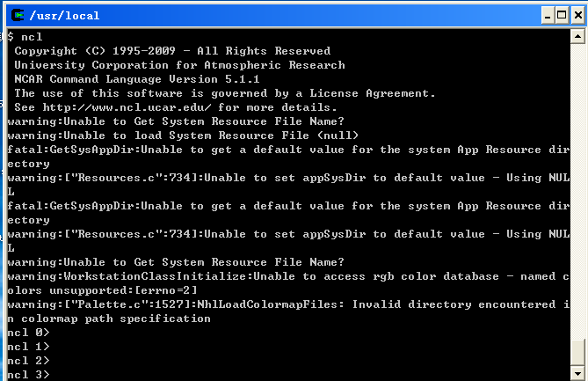The height and width of the screenshot is (381, 588).
Task: Click the 'ncl 1>' prompt line
Action: coord(29,347)
